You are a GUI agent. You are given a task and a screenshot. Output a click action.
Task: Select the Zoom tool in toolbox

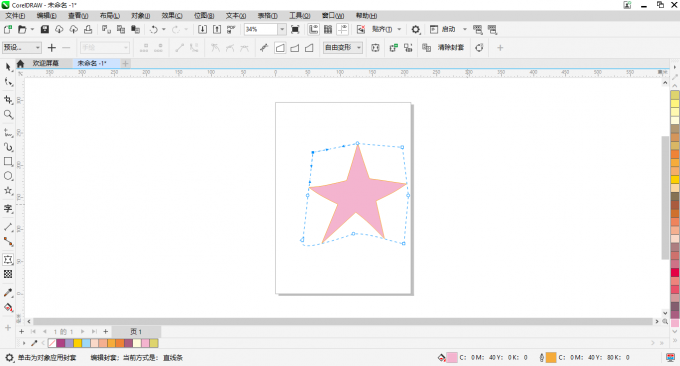pos(8,114)
